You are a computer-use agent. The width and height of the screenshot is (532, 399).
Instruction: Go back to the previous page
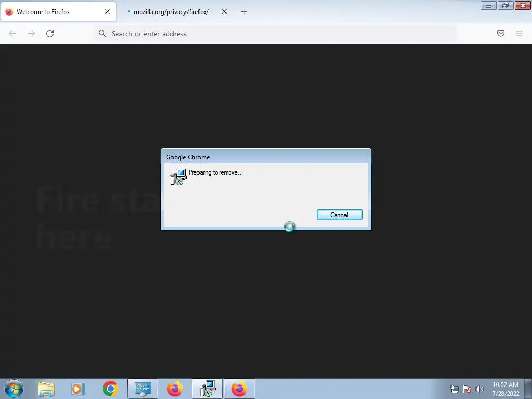pyautogui.click(x=12, y=34)
